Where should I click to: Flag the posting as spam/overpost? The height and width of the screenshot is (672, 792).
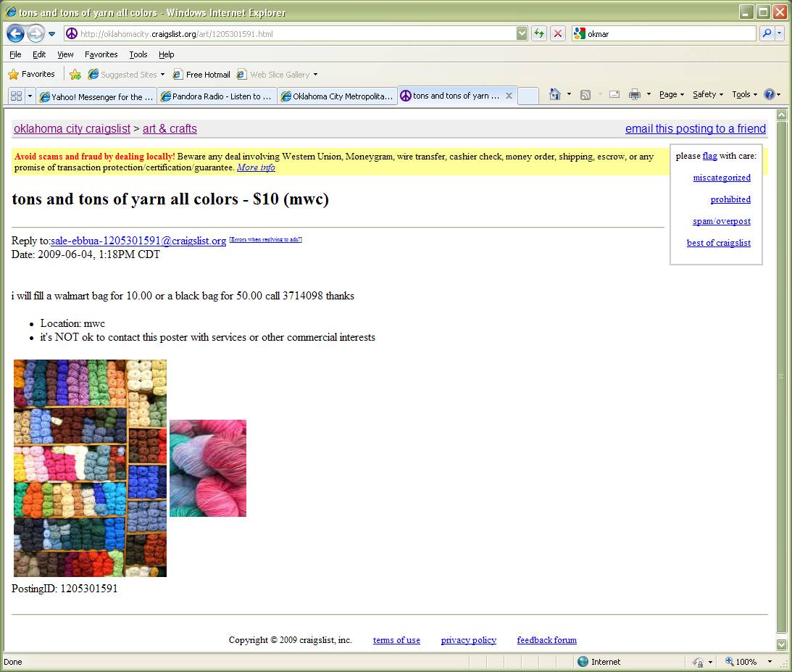point(721,221)
